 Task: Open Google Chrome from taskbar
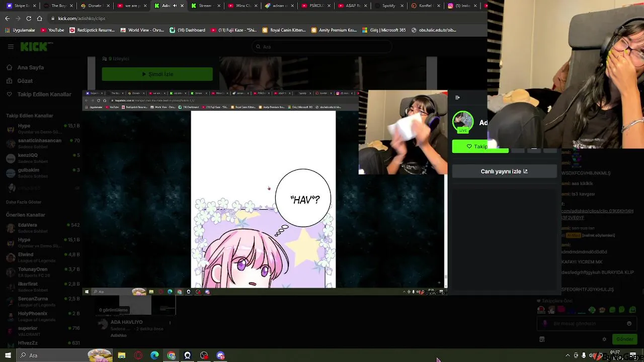point(172,355)
